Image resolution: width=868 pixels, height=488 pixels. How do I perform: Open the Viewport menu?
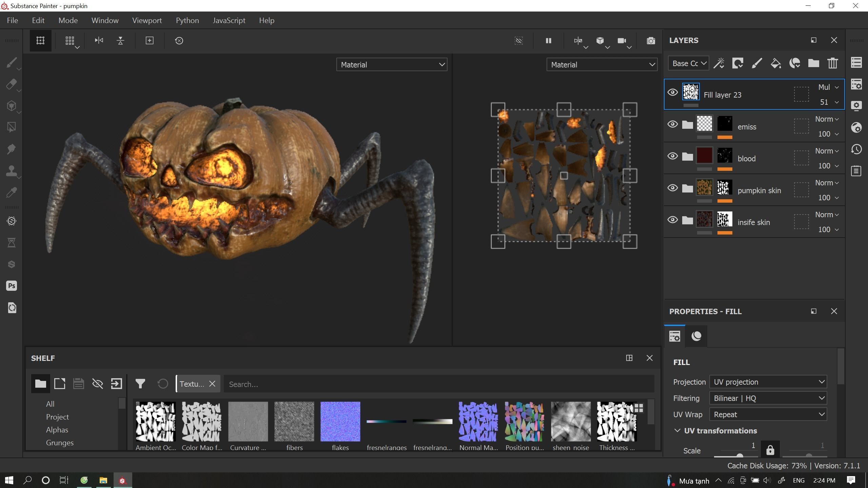click(x=147, y=20)
